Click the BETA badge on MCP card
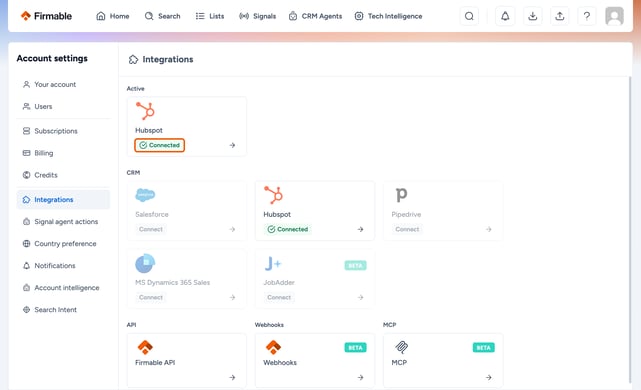641x390 pixels. click(x=484, y=347)
